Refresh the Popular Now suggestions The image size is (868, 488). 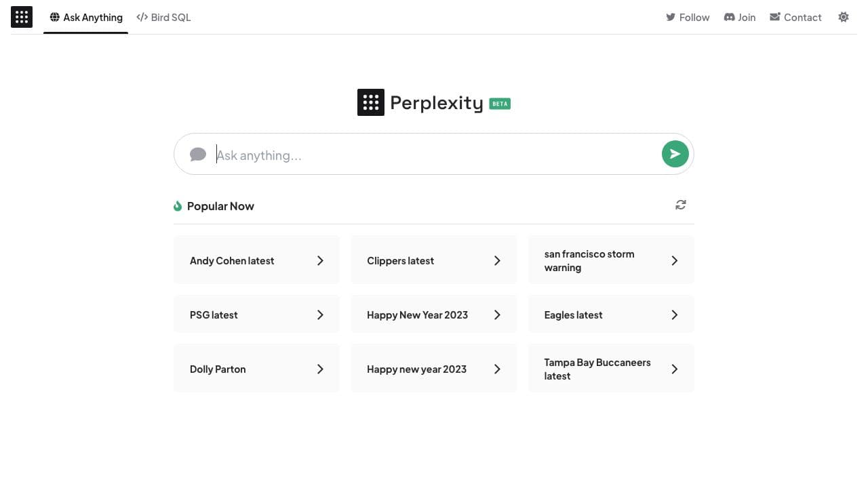(x=681, y=205)
